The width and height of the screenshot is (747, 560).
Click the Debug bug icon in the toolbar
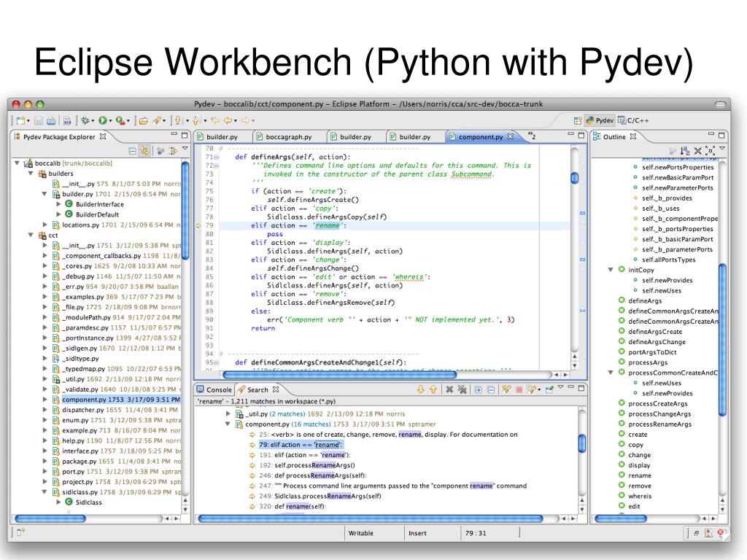(x=85, y=120)
